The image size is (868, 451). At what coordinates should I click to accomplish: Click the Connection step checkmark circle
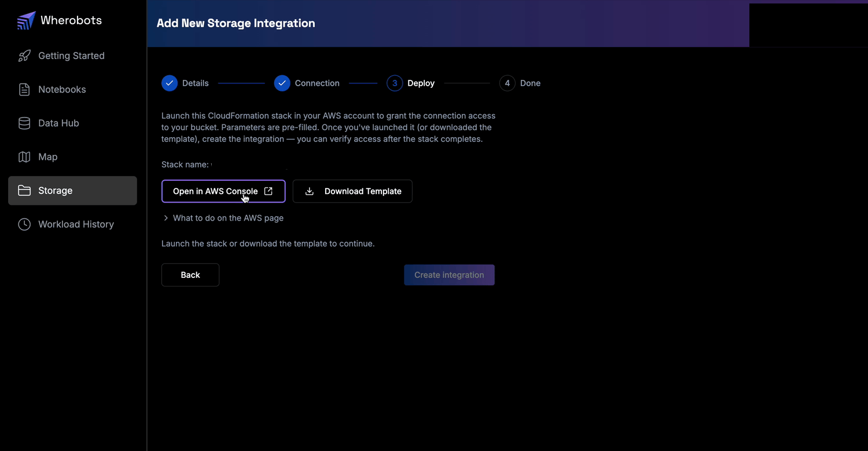(282, 83)
